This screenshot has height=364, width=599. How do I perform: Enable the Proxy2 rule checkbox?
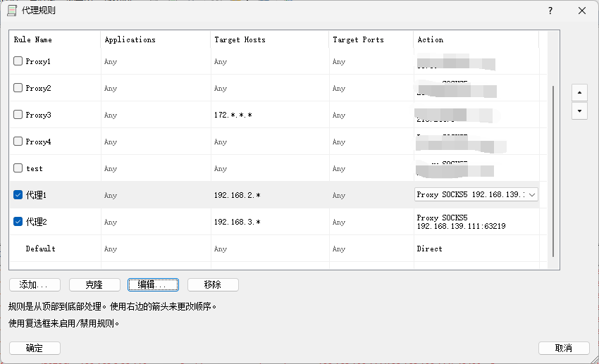pos(18,88)
